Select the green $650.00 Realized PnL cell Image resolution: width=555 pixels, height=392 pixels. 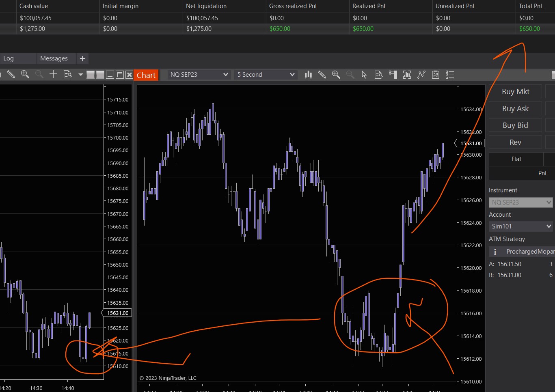click(391, 29)
